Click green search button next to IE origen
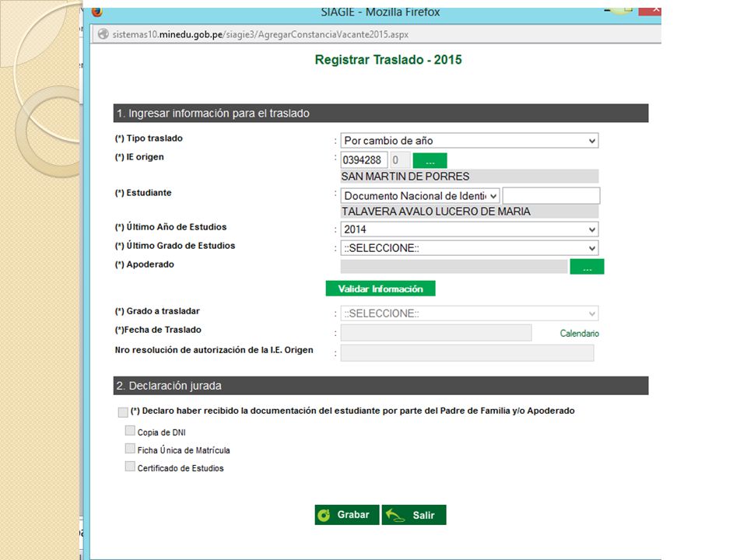 [x=430, y=160]
